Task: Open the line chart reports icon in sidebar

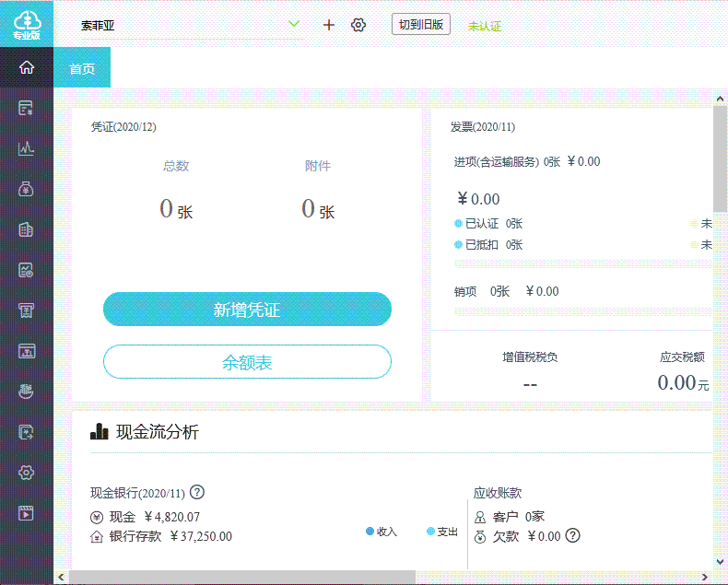Action: [x=26, y=148]
